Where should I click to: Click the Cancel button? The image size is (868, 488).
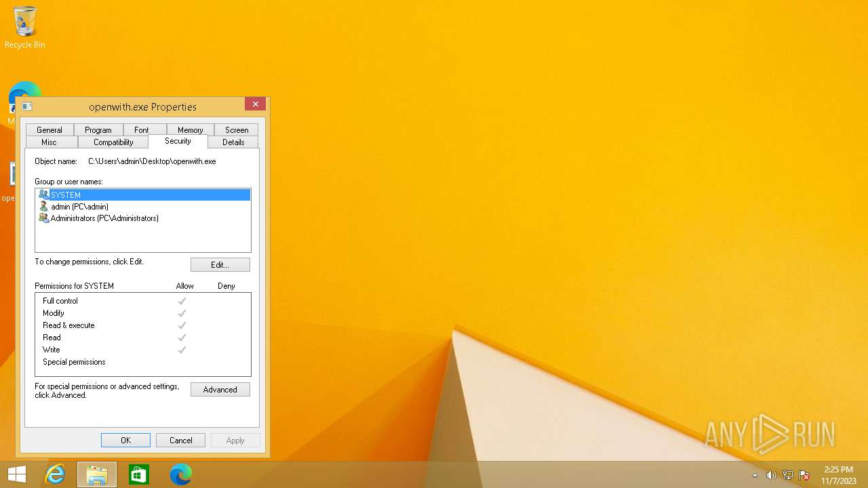pyautogui.click(x=180, y=440)
